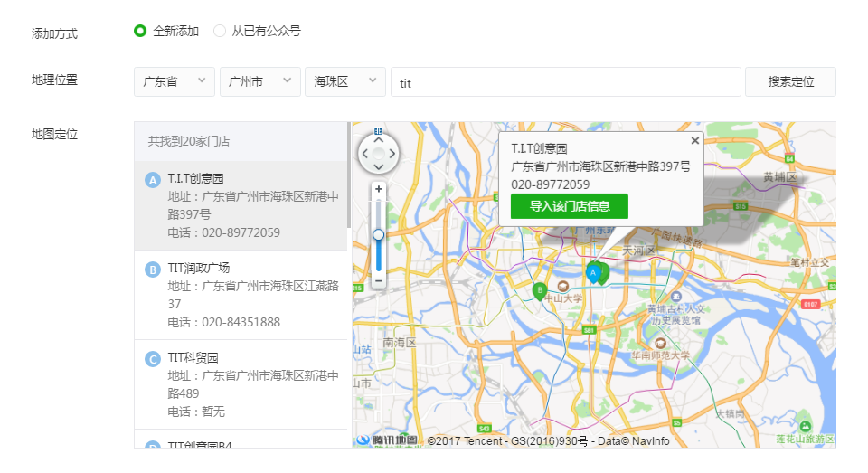Image resolution: width=868 pixels, height=473 pixels.
Task: Click the green B marker on the map
Action: pyautogui.click(x=540, y=290)
